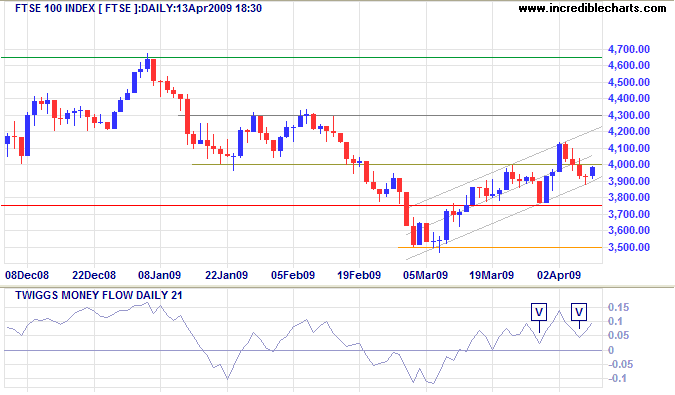Screen dimensions: 675x395
Task: Click the 08Jan09 date label
Action: (x=160, y=275)
